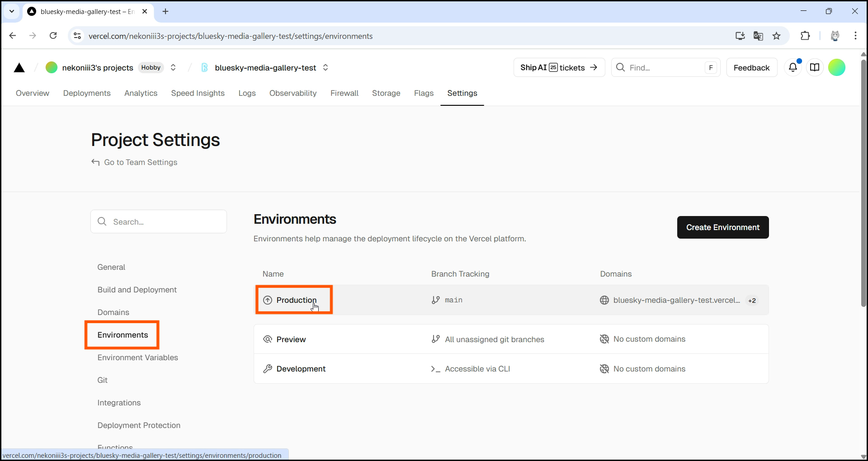Select the Settings tab
Image resolution: width=868 pixels, height=461 pixels.
pyautogui.click(x=462, y=93)
